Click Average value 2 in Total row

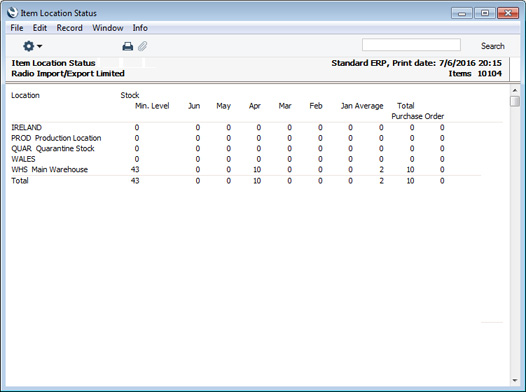point(381,181)
